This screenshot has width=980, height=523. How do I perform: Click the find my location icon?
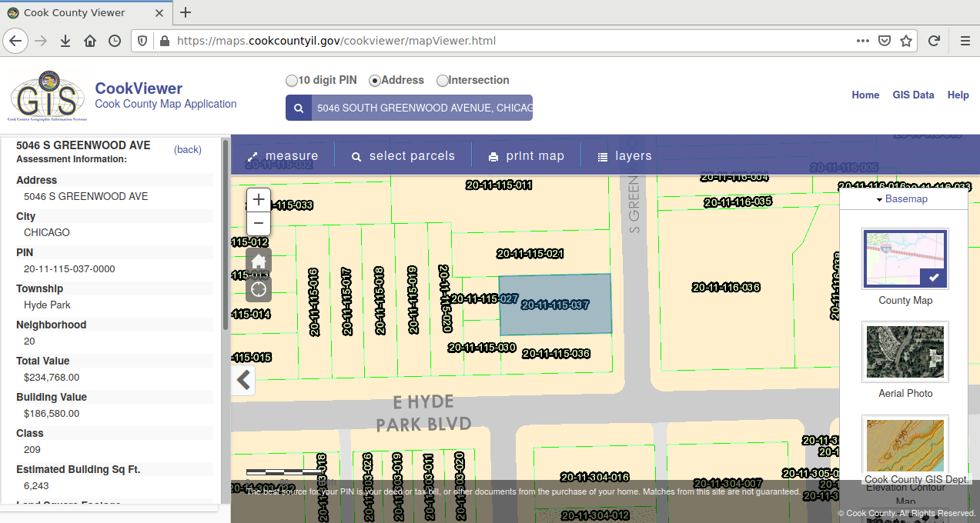[259, 288]
